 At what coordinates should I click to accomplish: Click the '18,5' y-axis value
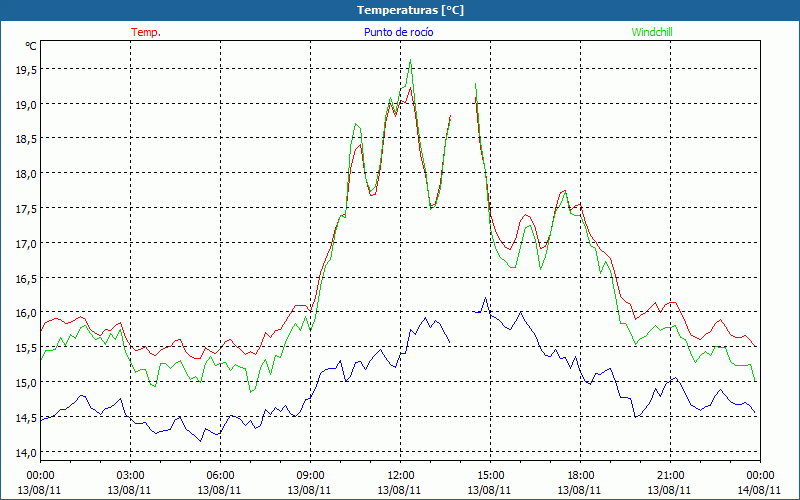(26, 139)
